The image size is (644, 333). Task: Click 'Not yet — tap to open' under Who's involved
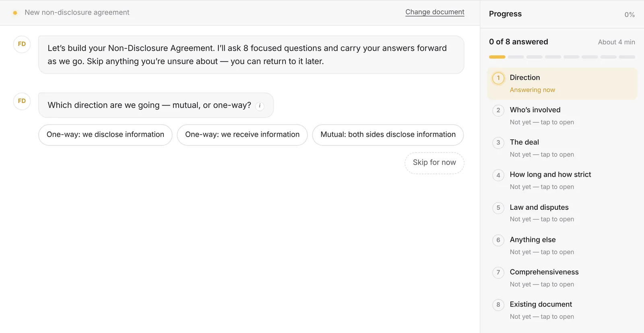coord(542,122)
